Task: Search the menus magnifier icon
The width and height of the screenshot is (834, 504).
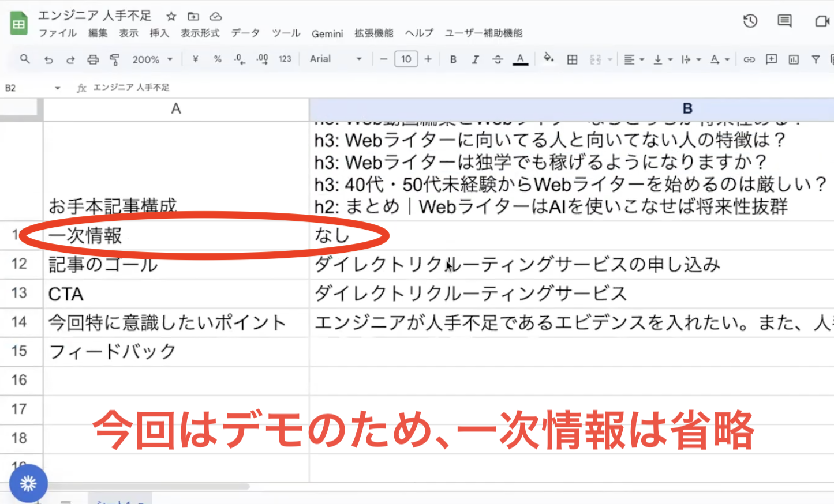Action: click(x=25, y=59)
